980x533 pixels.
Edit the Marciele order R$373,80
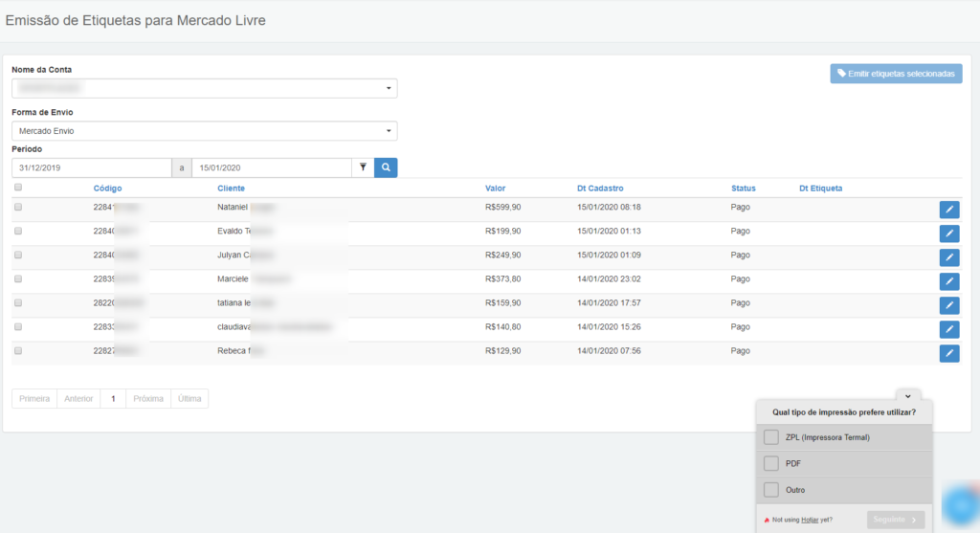coord(948,281)
